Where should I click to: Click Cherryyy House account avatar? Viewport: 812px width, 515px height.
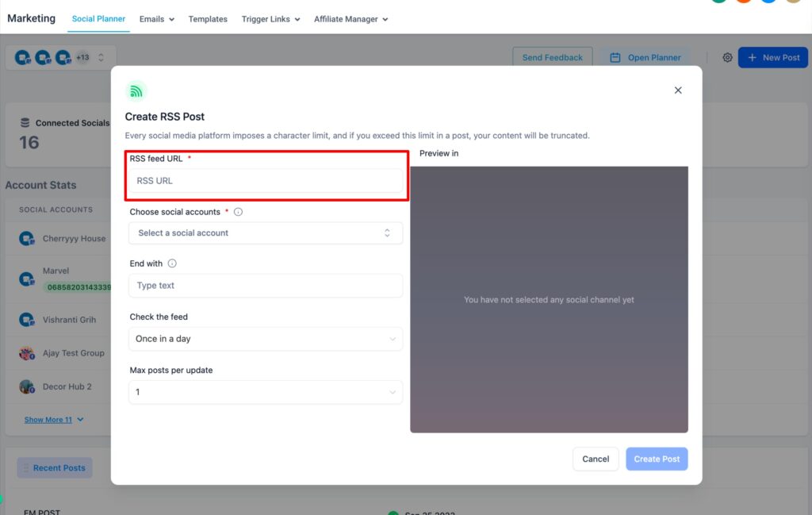[x=26, y=238]
